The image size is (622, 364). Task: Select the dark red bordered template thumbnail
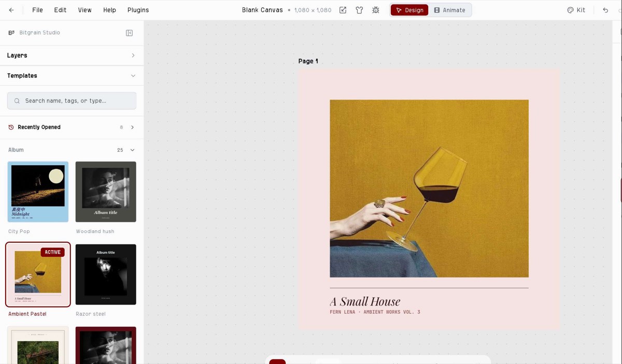click(106, 345)
